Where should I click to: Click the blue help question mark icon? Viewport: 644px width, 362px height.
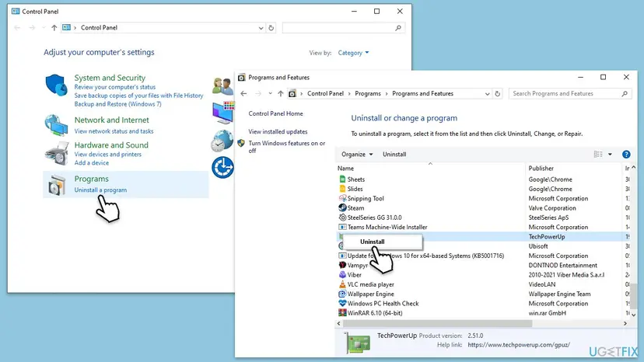pyautogui.click(x=626, y=155)
